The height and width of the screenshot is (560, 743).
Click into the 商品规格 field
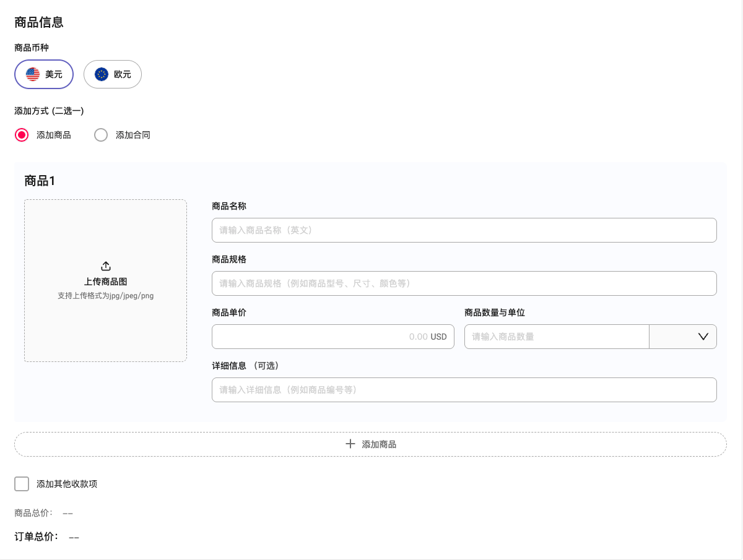[x=464, y=283]
